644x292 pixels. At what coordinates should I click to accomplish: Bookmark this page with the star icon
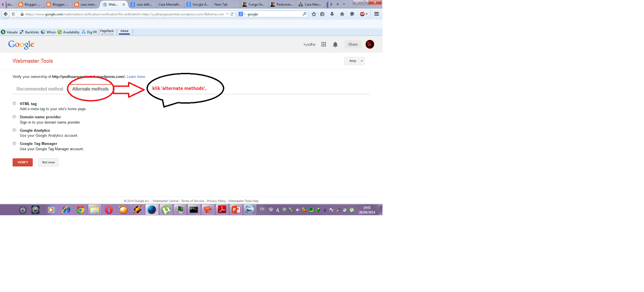(x=314, y=14)
